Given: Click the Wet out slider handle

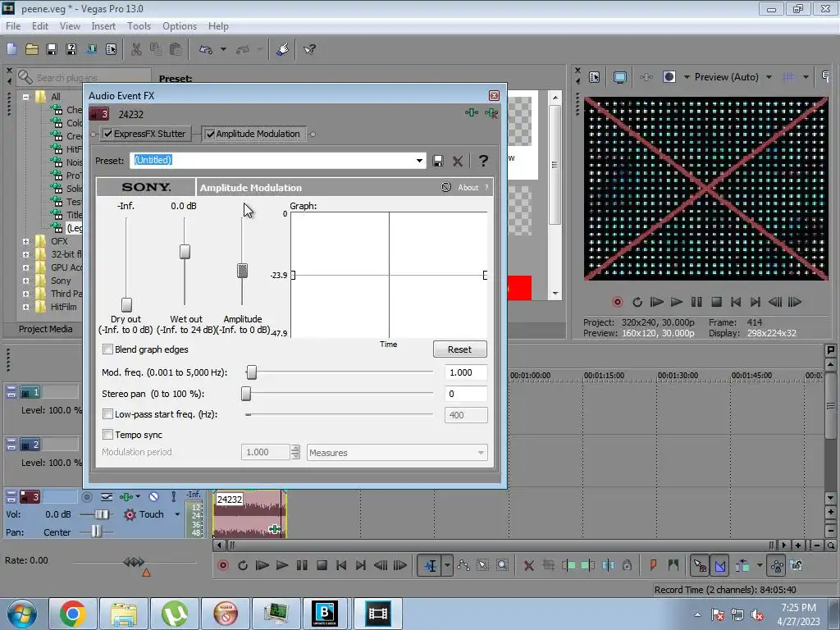Looking at the screenshot, I should [x=185, y=251].
